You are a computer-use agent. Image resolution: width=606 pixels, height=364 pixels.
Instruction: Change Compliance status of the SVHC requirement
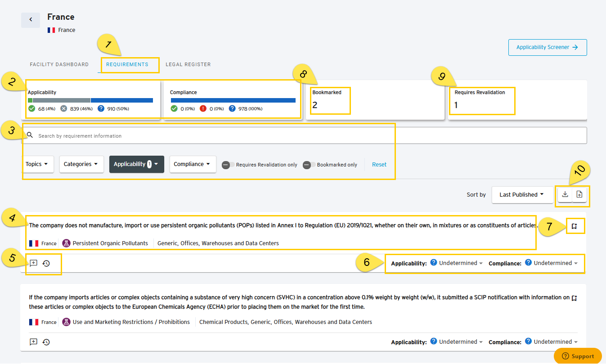click(551, 342)
